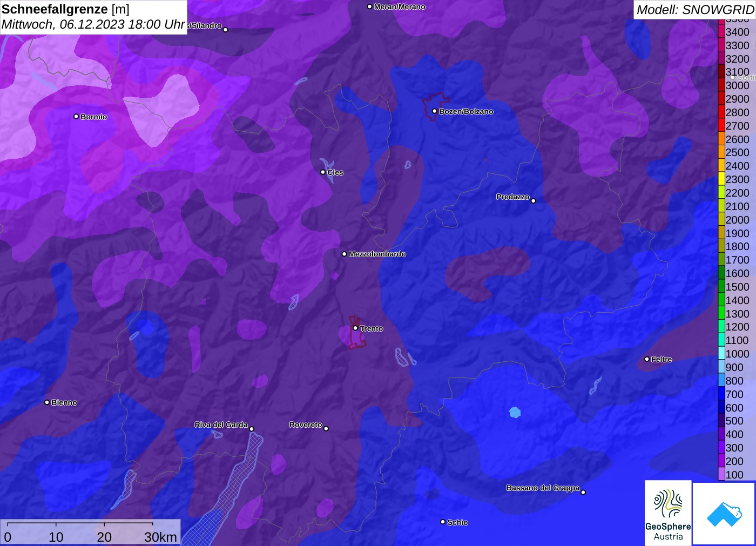Click the legend value 1200
This screenshot has width=756, height=546.
[x=738, y=327]
